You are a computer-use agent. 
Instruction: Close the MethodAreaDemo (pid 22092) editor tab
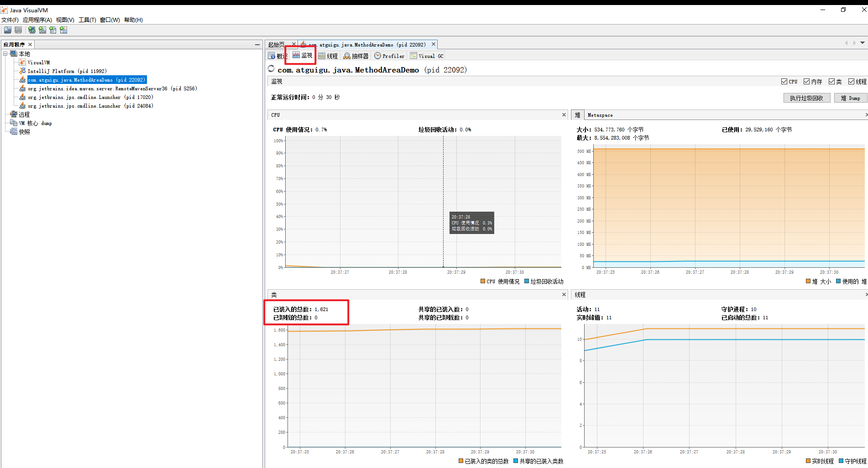(434, 44)
